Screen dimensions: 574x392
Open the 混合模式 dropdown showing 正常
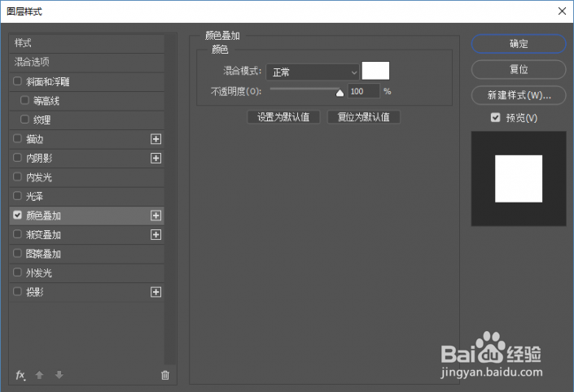coord(313,72)
